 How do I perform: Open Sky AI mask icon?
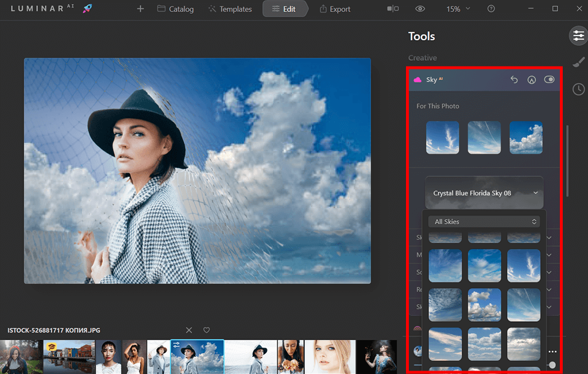click(x=531, y=80)
